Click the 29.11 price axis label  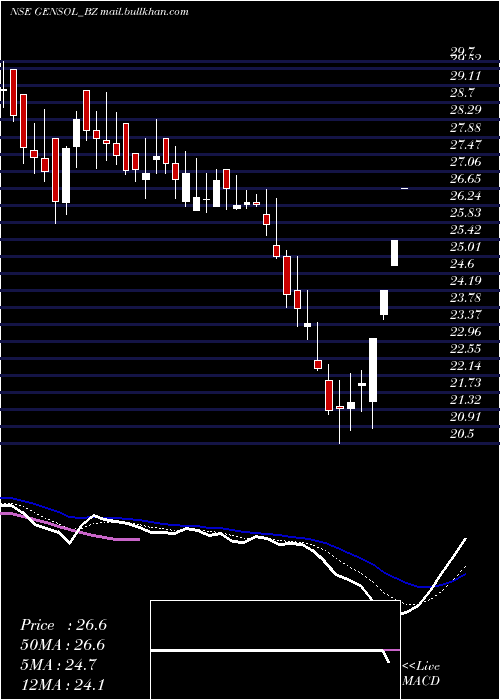click(466, 76)
